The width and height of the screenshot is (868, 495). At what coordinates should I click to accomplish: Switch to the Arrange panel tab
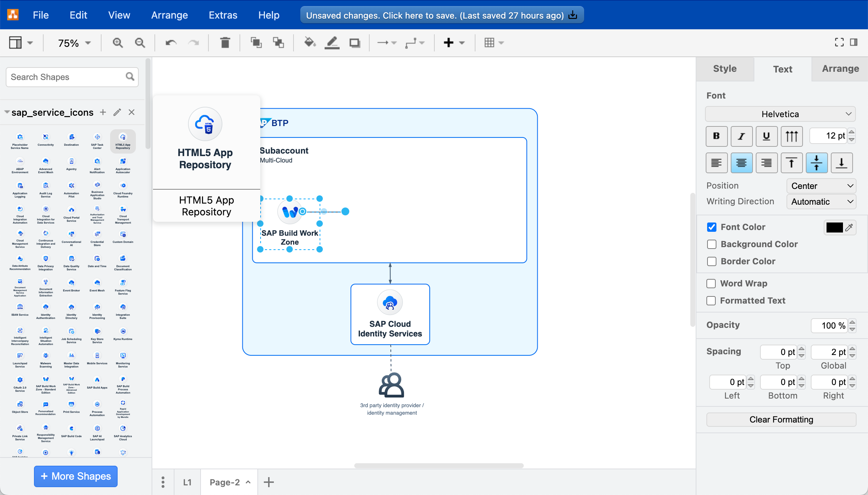coord(840,69)
